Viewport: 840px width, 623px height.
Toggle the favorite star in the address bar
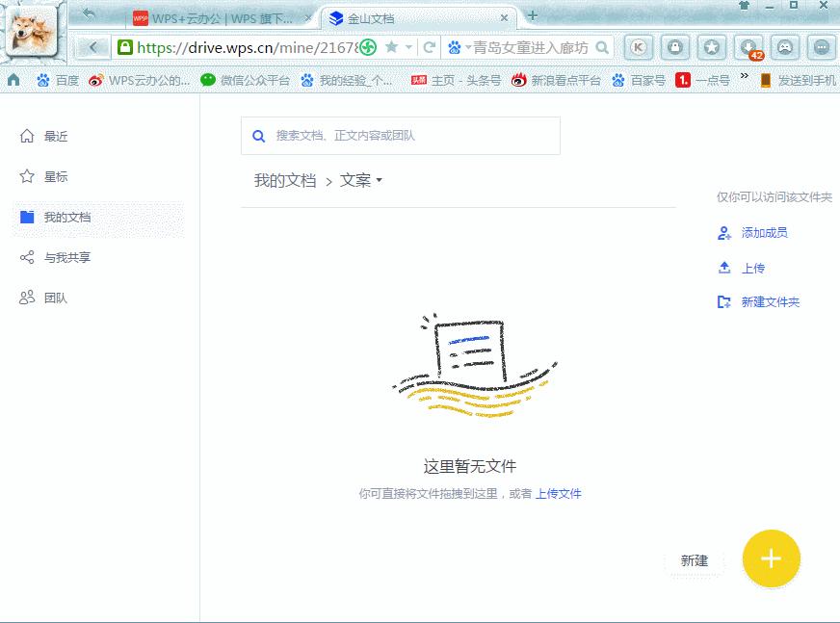pyautogui.click(x=391, y=45)
